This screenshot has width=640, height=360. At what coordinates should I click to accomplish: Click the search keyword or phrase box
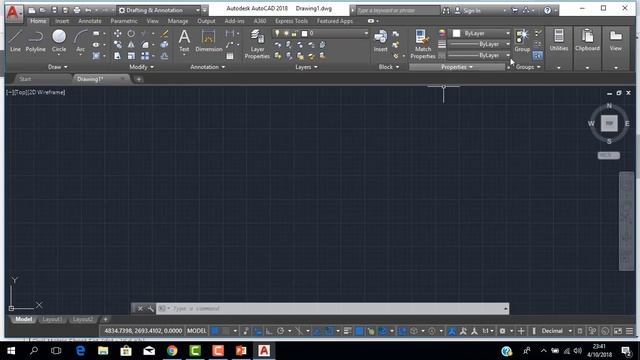[x=398, y=11]
